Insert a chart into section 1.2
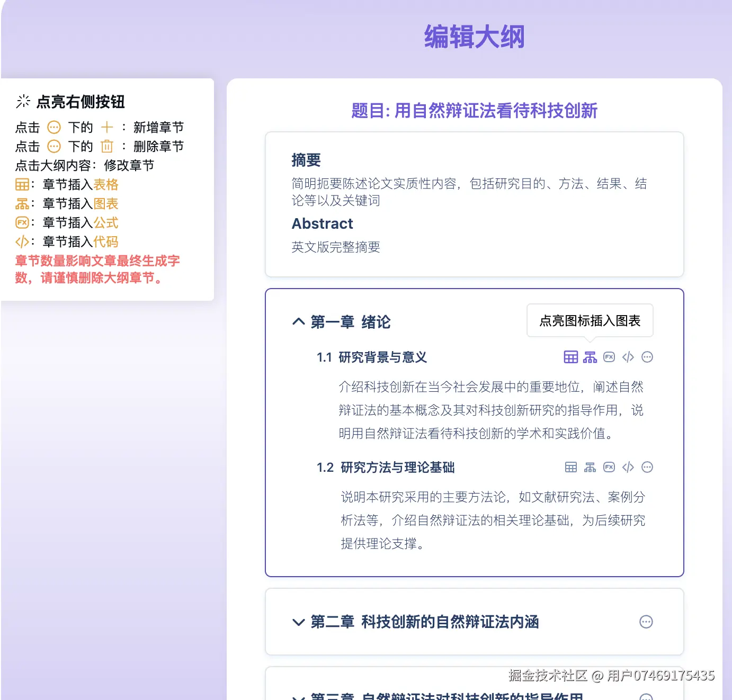 point(590,467)
